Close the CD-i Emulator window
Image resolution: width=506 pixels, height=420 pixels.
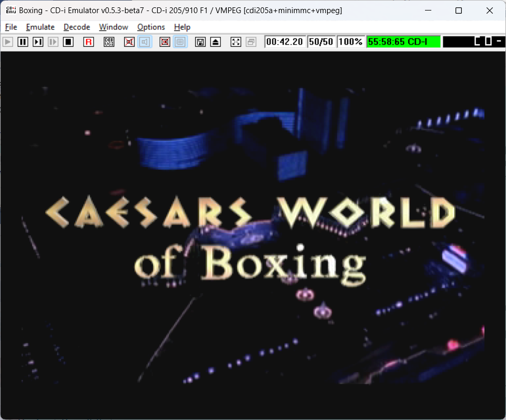click(x=490, y=11)
